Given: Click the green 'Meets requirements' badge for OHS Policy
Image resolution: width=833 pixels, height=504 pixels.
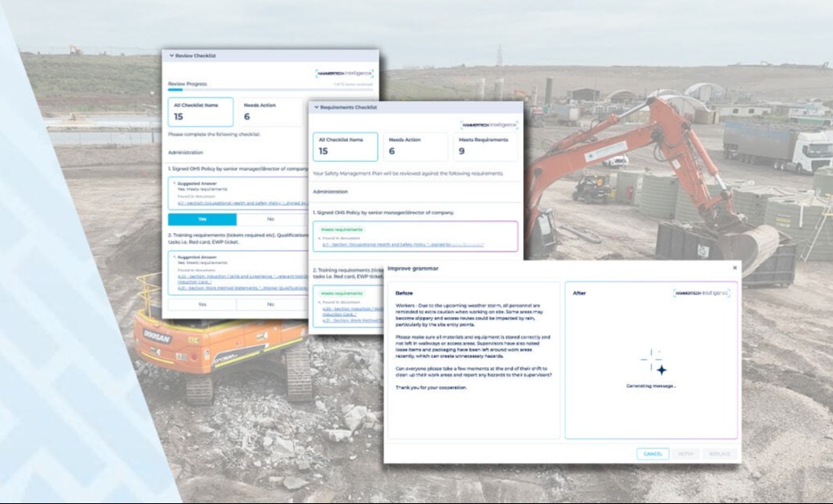Looking at the screenshot, I should click(x=341, y=230).
